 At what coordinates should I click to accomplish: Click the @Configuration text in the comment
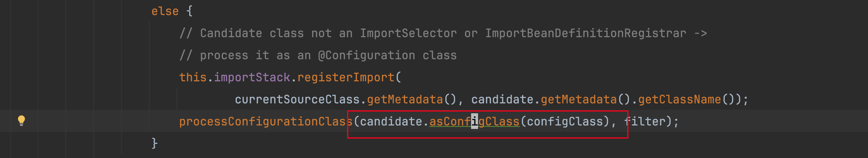pyautogui.click(x=366, y=55)
